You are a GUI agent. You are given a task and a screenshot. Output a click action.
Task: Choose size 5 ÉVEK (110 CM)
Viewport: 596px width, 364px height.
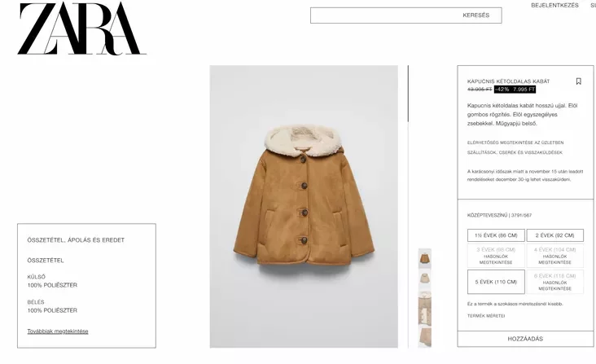click(496, 282)
